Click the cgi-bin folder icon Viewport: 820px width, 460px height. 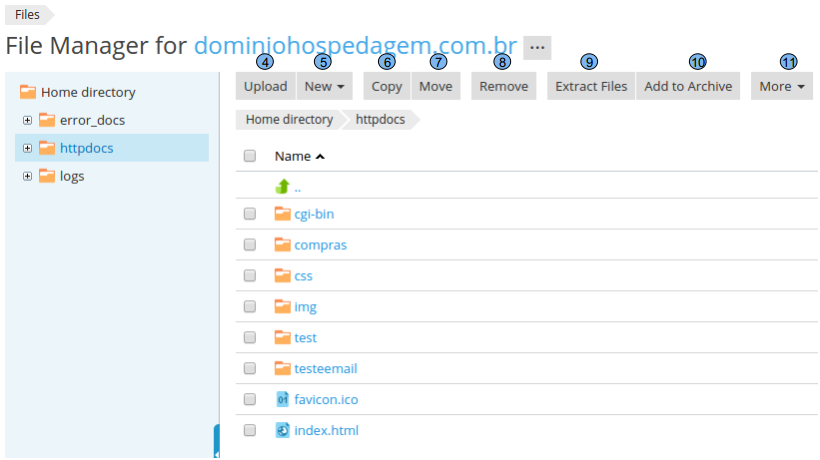(282, 213)
